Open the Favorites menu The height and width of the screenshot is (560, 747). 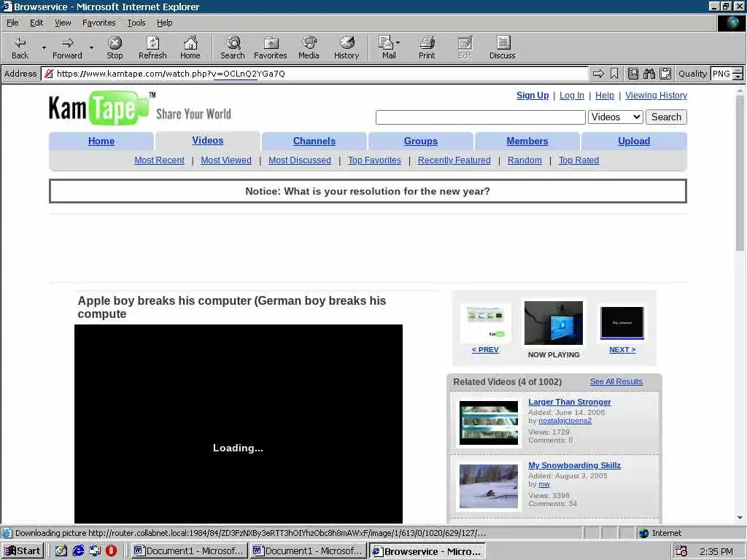[98, 23]
